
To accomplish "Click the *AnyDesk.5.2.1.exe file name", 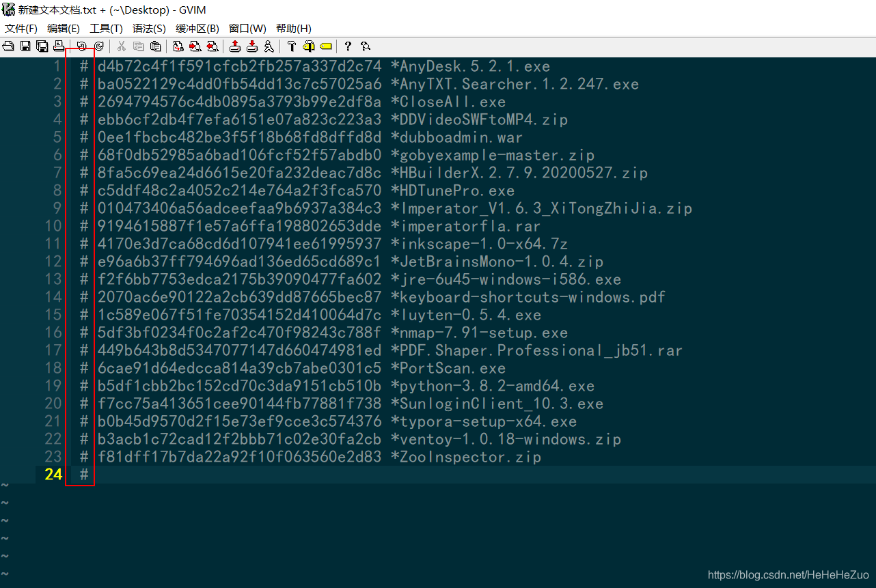I will (x=470, y=66).
